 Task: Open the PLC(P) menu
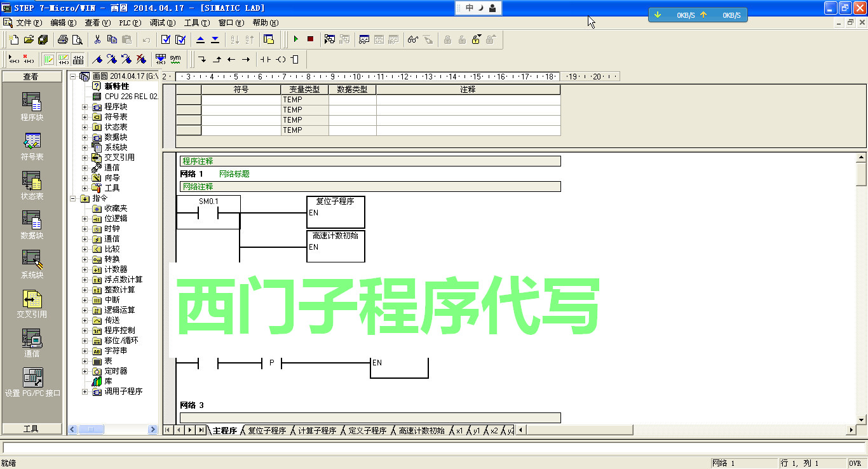click(130, 23)
